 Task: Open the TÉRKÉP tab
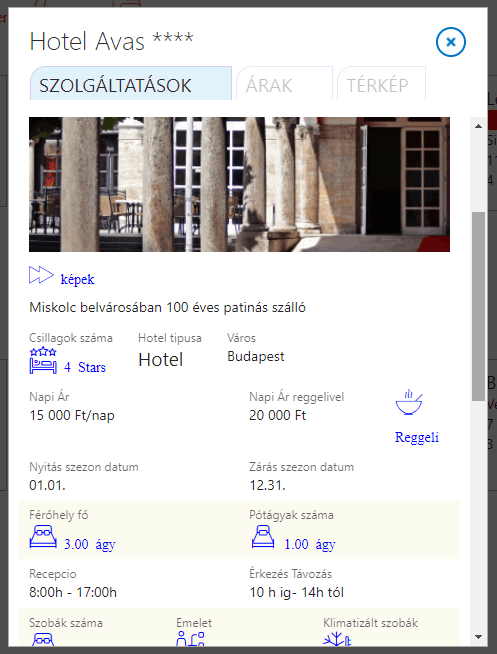(381, 83)
